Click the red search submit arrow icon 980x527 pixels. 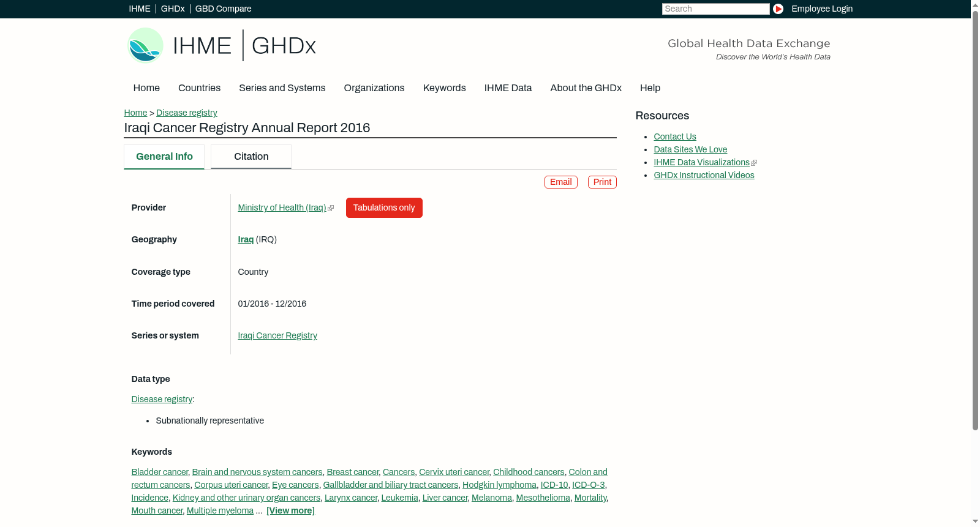click(778, 9)
